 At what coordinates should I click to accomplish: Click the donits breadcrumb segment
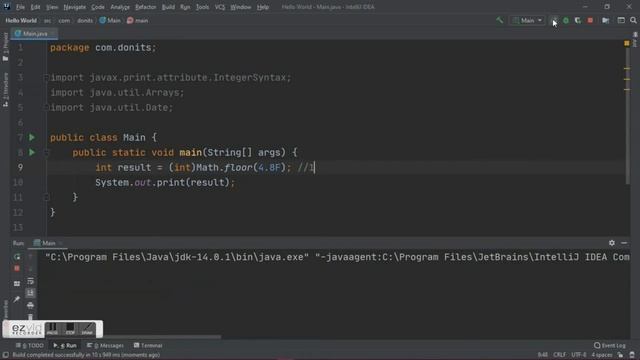(85, 20)
